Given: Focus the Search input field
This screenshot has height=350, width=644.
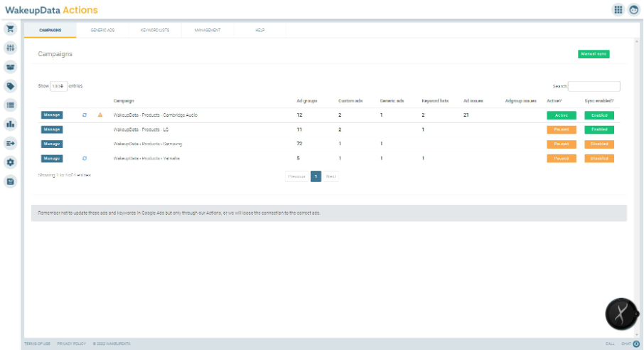Looking at the screenshot, I should pos(594,86).
